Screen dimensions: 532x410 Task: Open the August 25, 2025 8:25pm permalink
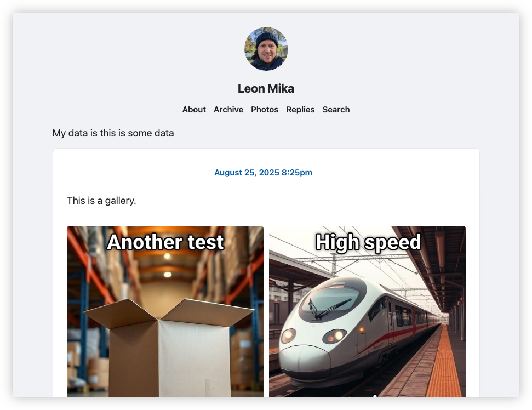[264, 173]
